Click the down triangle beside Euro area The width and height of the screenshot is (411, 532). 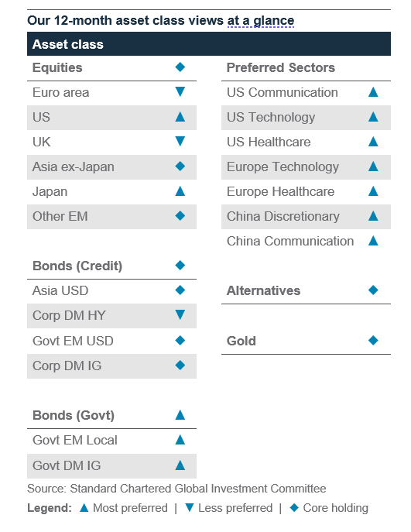point(180,91)
